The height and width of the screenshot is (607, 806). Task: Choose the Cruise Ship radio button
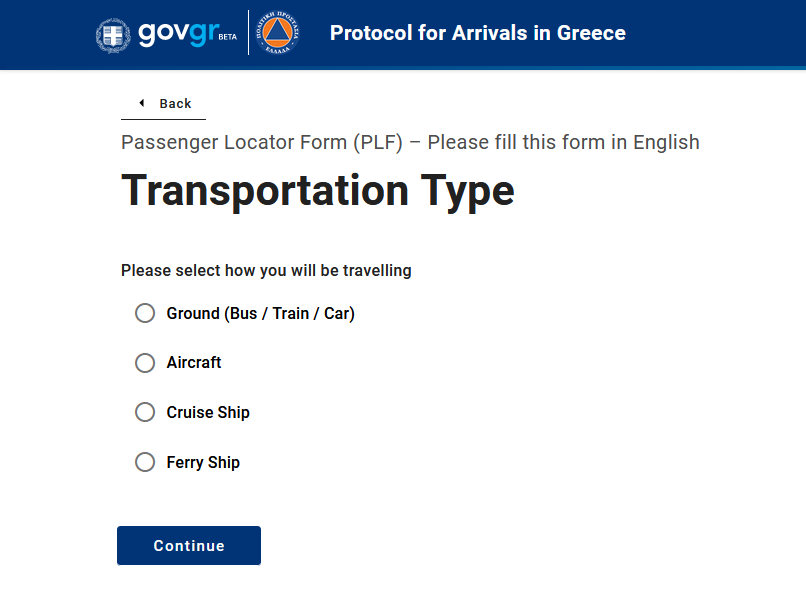pos(145,412)
